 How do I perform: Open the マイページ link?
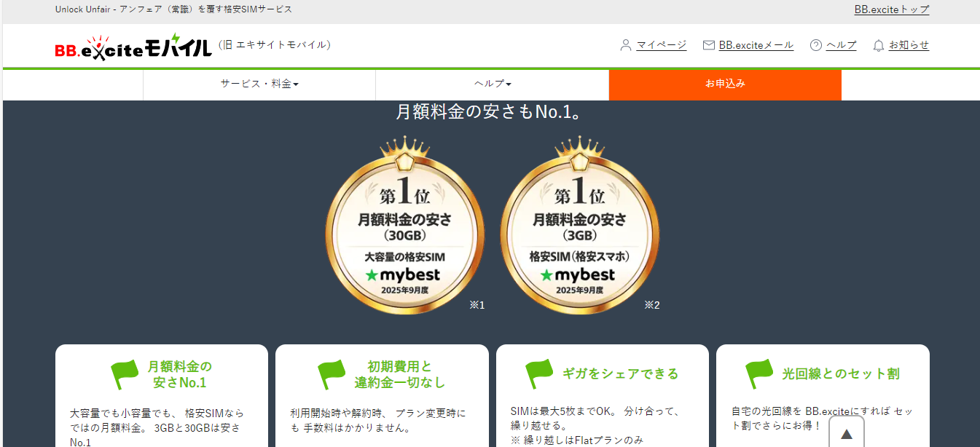[x=661, y=45]
